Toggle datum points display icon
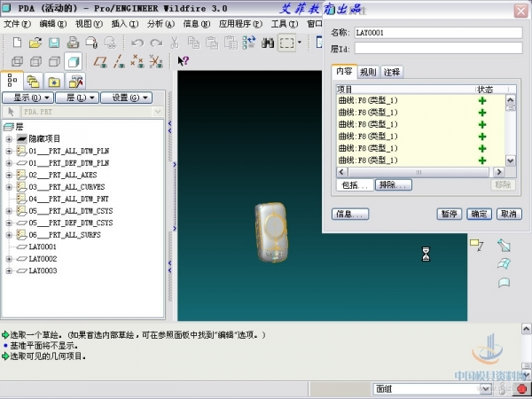This screenshot has height=399, width=532. pyautogui.click(x=137, y=61)
